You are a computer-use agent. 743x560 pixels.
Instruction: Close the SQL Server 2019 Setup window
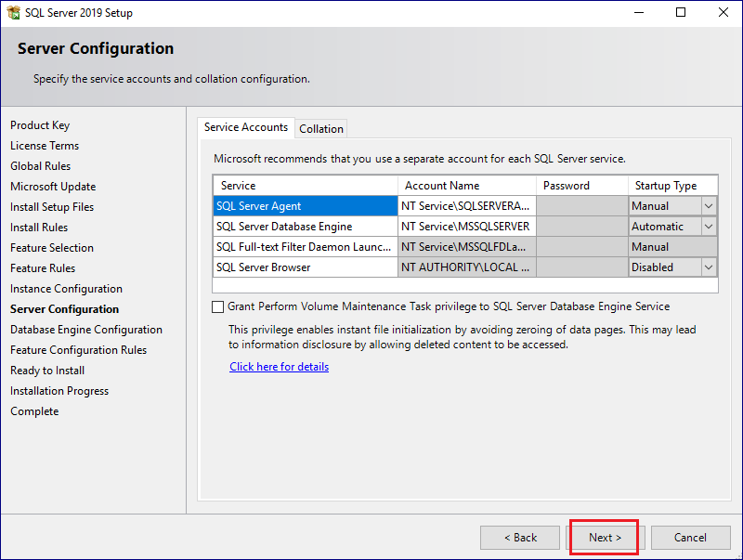(x=723, y=12)
